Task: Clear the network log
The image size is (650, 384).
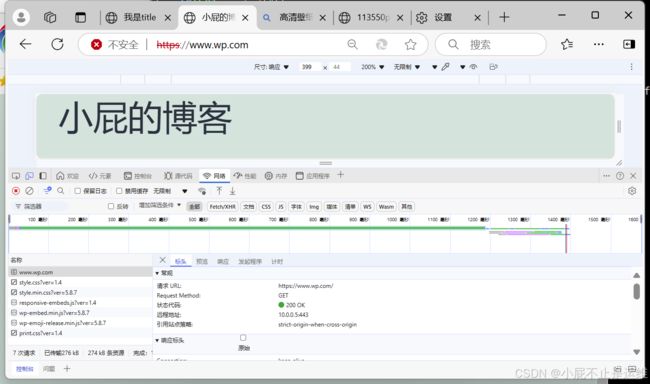Action: (29, 191)
